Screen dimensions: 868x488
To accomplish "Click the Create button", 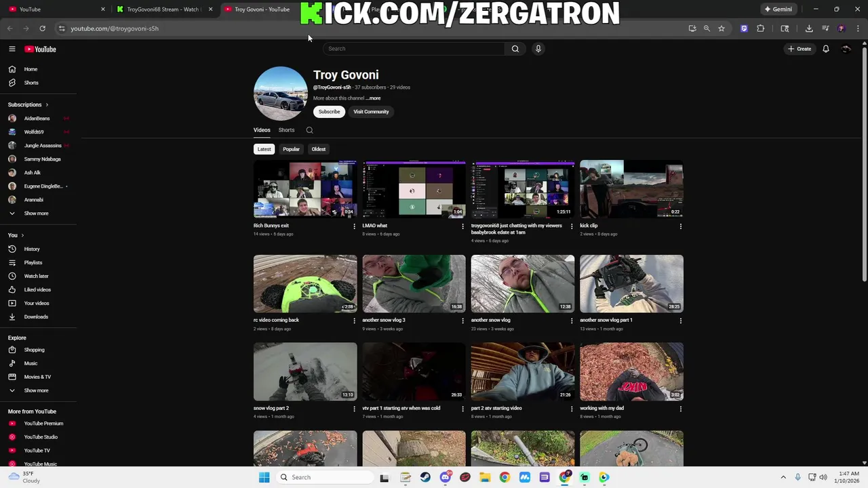I will tap(800, 49).
